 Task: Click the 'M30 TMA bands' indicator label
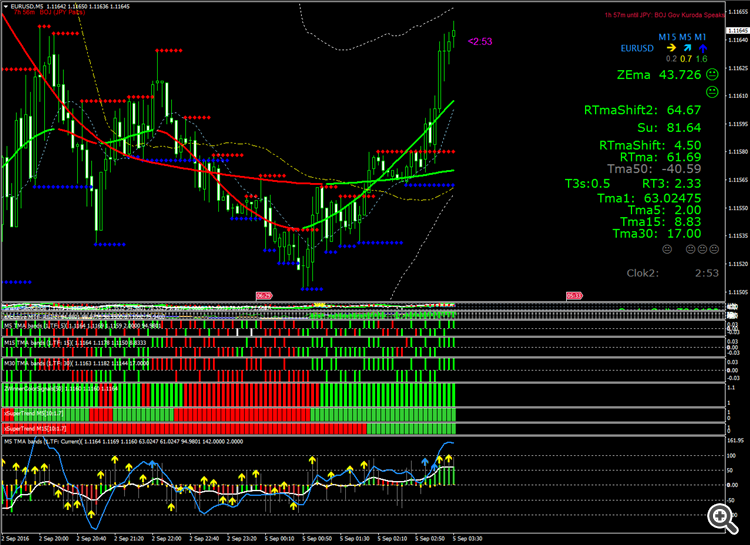pos(23,364)
